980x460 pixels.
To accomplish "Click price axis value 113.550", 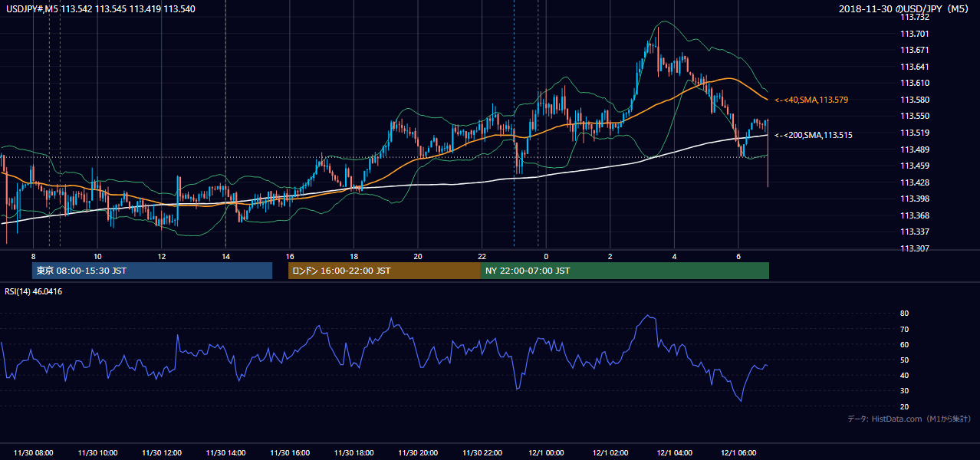I will [x=915, y=116].
